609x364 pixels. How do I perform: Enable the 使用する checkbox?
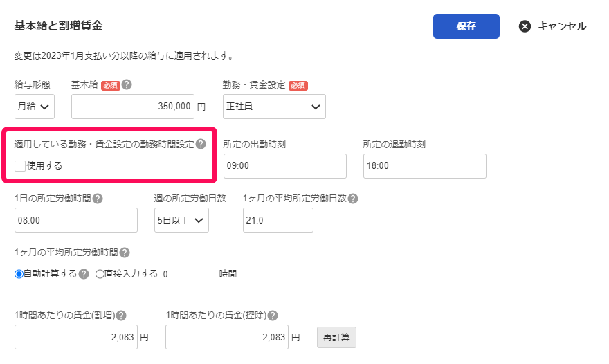click(20, 166)
